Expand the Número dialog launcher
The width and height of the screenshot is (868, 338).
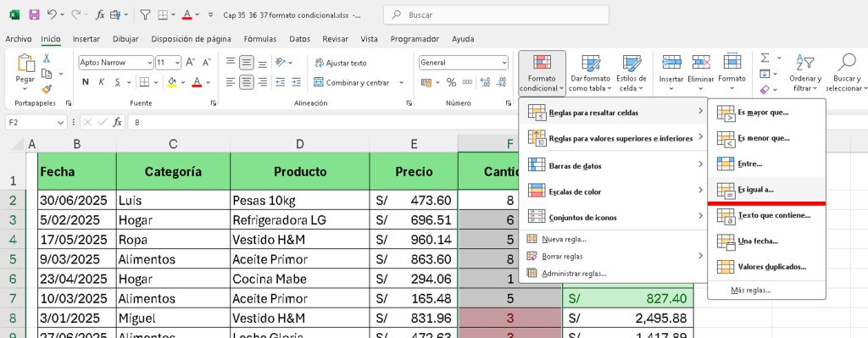[x=509, y=103]
